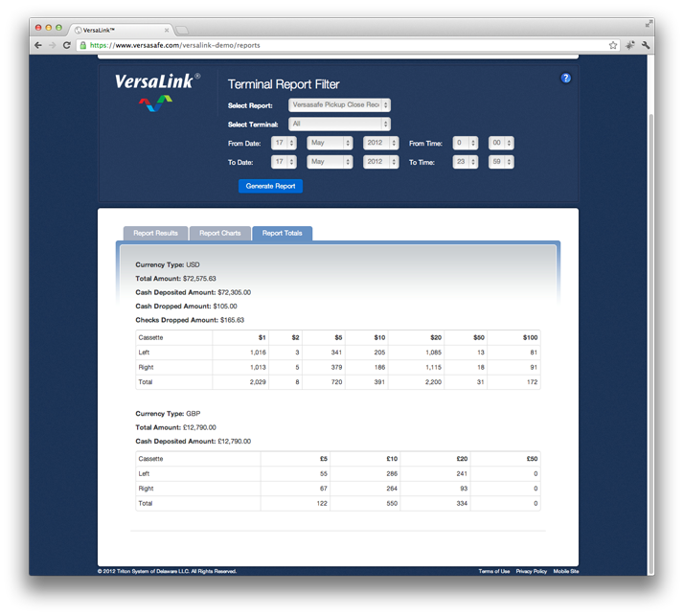Open the From Time hour dropdown
The width and height of the screenshot is (684, 616).
(x=465, y=143)
